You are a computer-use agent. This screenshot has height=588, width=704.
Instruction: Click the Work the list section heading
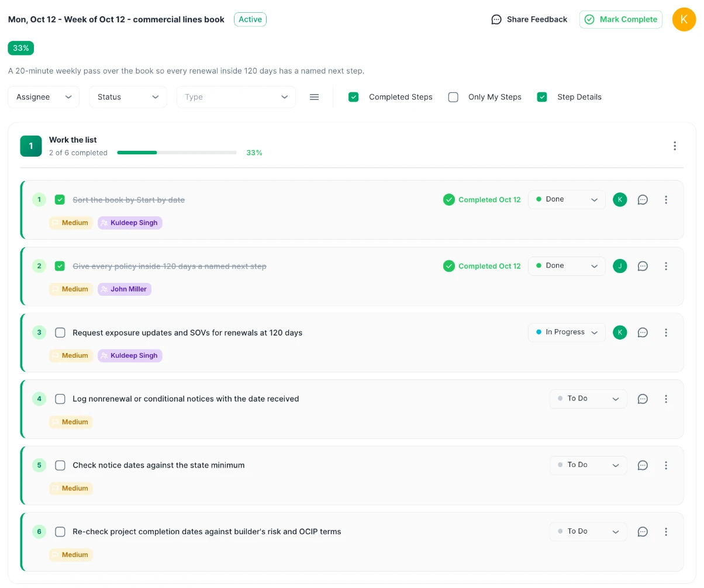73,140
